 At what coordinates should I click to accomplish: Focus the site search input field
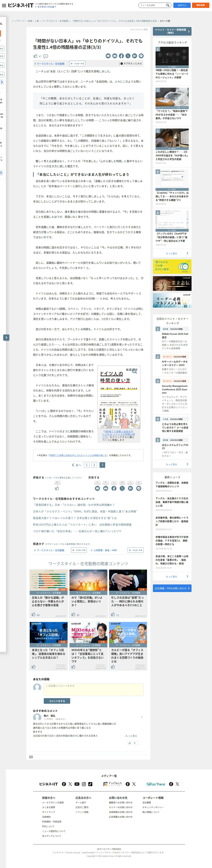point(152,5)
